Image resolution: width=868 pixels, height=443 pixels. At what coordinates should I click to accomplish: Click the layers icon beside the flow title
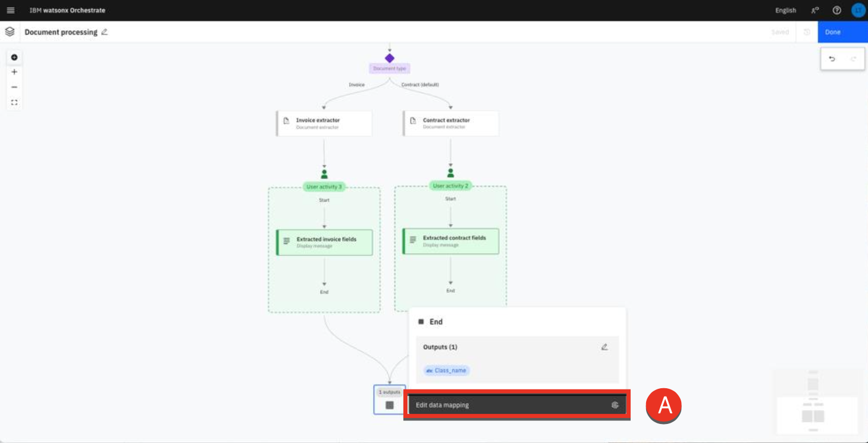coord(10,32)
